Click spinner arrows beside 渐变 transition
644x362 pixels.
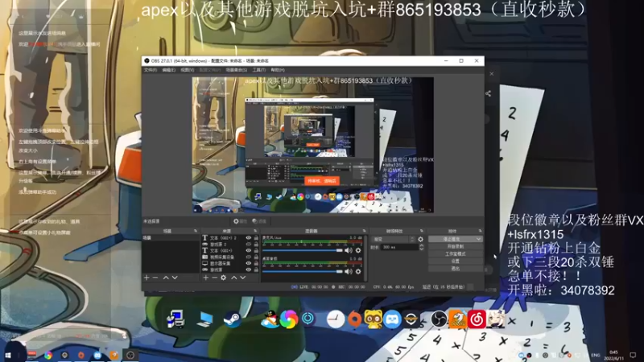point(412,239)
